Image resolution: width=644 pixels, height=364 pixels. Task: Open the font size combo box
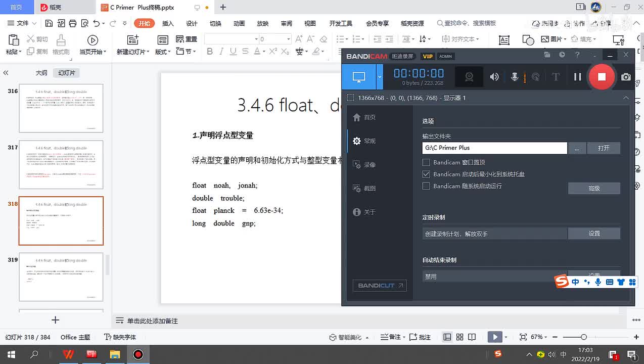tap(275, 39)
